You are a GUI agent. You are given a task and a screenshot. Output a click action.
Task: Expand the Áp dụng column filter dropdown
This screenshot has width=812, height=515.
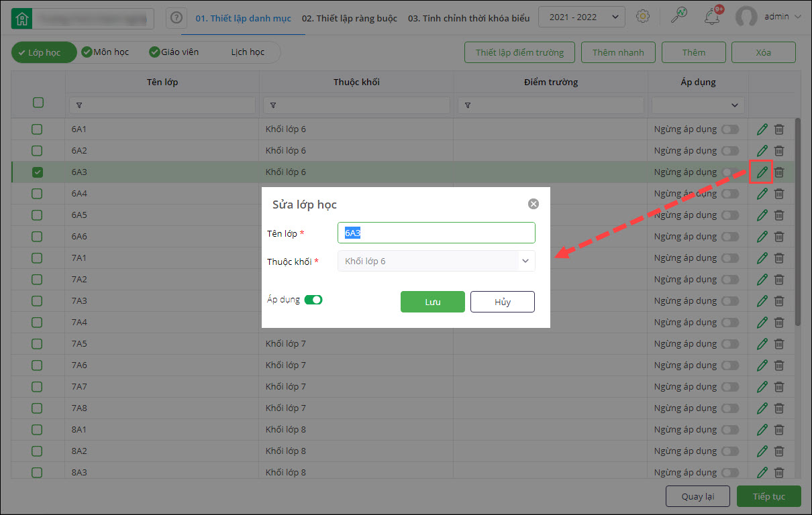[x=698, y=105]
